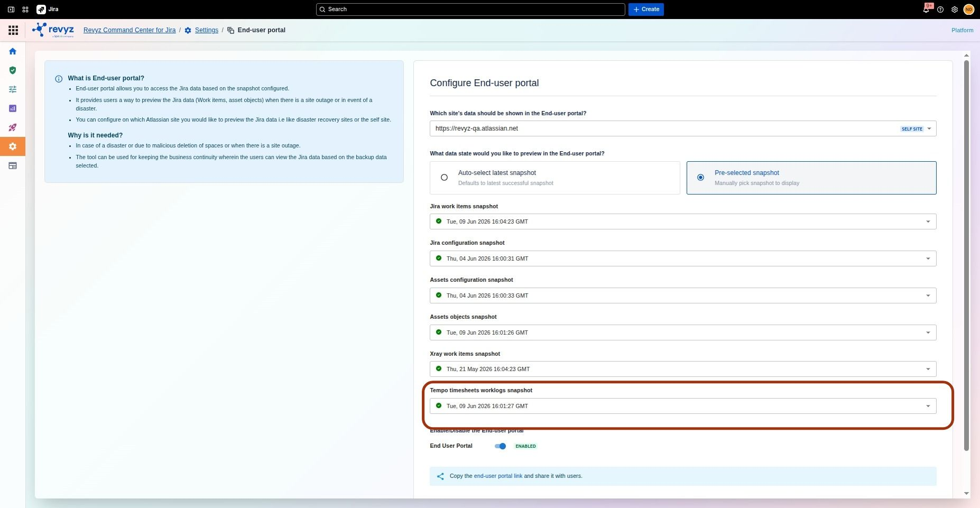The width and height of the screenshot is (980, 508).
Task: Click the Revyz logo
Action: point(53,30)
